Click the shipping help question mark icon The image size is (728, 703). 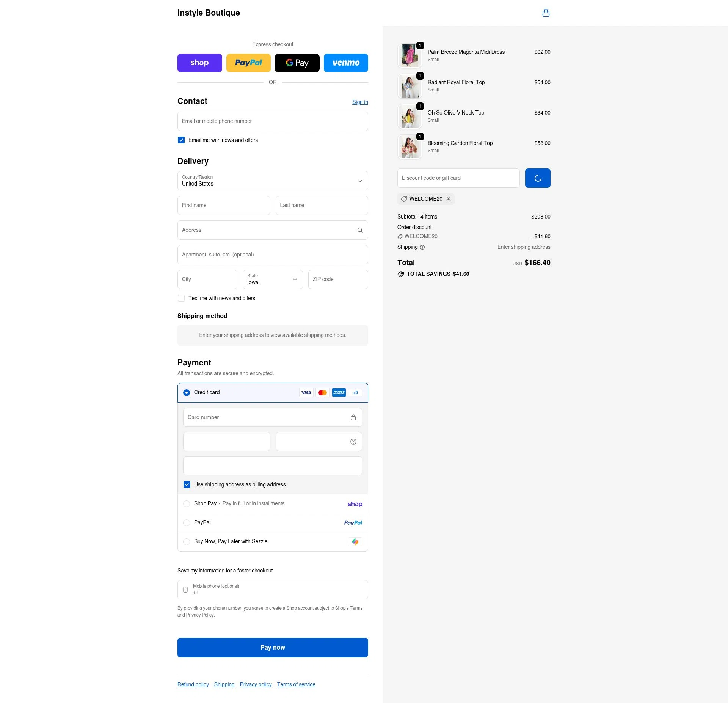(x=422, y=247)
